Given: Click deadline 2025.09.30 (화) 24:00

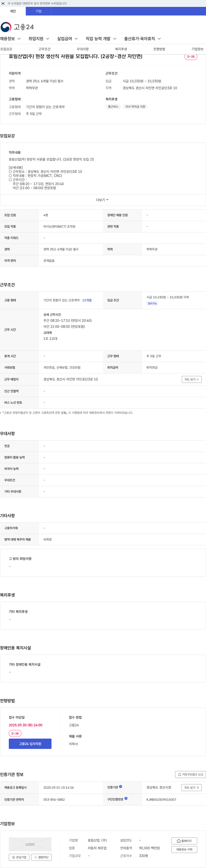Looking at the screenshot, I should tap(26, 725).
